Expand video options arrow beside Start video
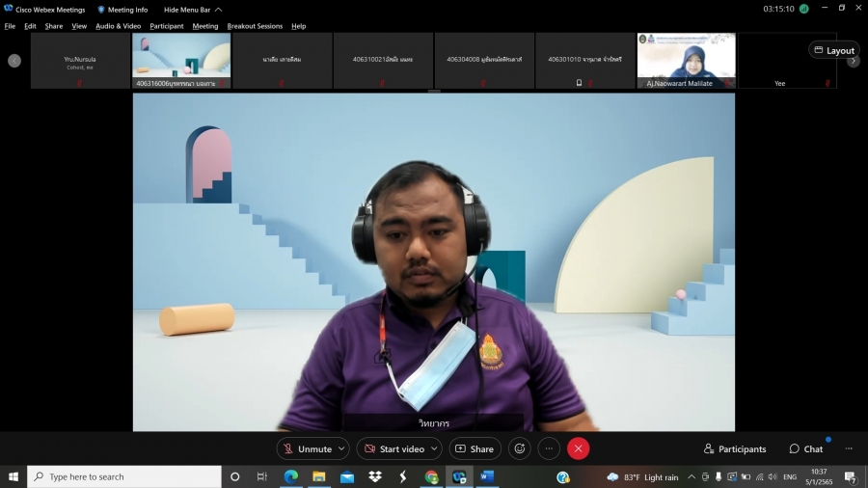Image resolution: width=868 pixels, height=488 pixels. click(x=433, y=448)
